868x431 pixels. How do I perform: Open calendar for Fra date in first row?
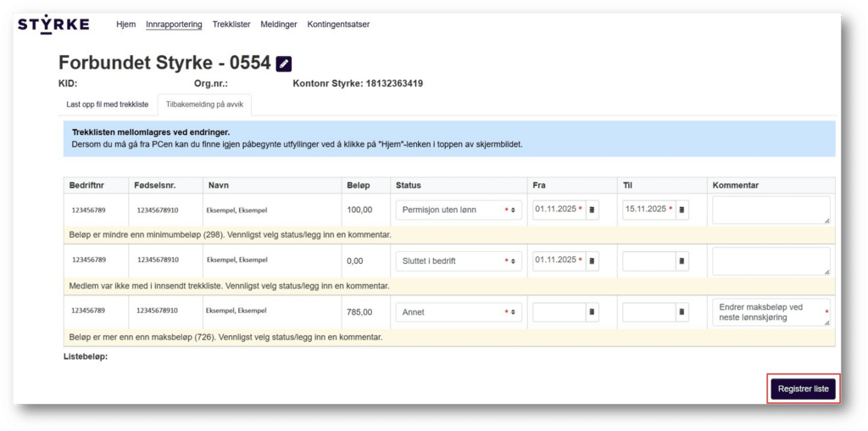click(x=593, y=210)
